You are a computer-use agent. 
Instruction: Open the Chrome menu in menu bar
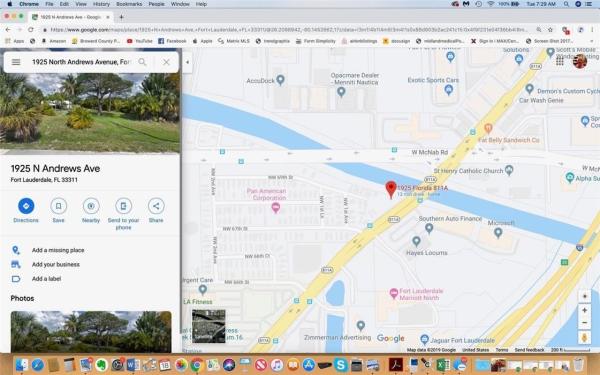point(29,4)
